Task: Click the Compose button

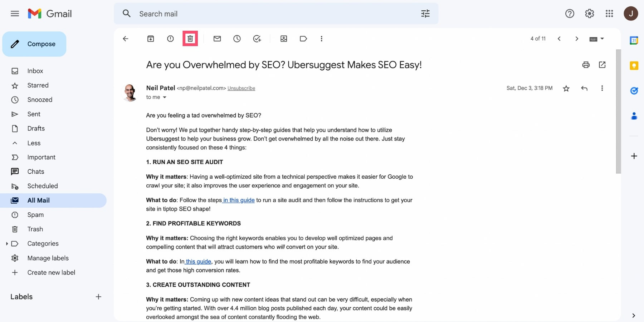Action: point(34,44)
